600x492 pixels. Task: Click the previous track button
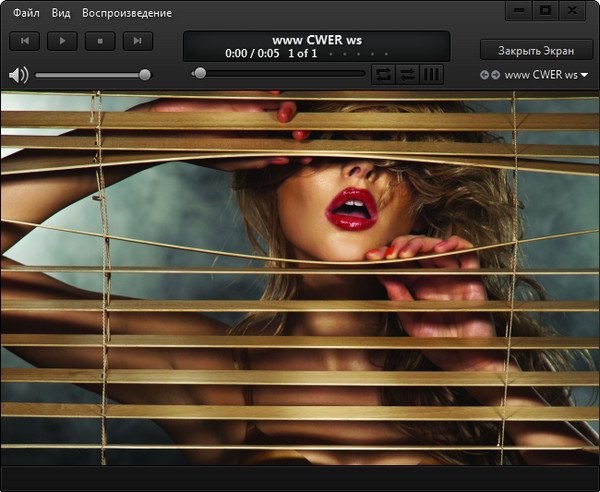click(x=24, y=41)
